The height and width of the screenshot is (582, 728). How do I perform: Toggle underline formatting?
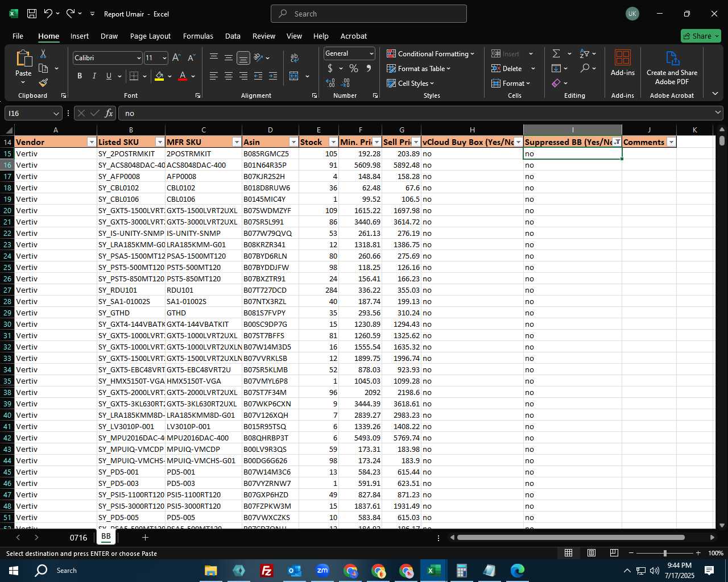[x=109, y=76]
